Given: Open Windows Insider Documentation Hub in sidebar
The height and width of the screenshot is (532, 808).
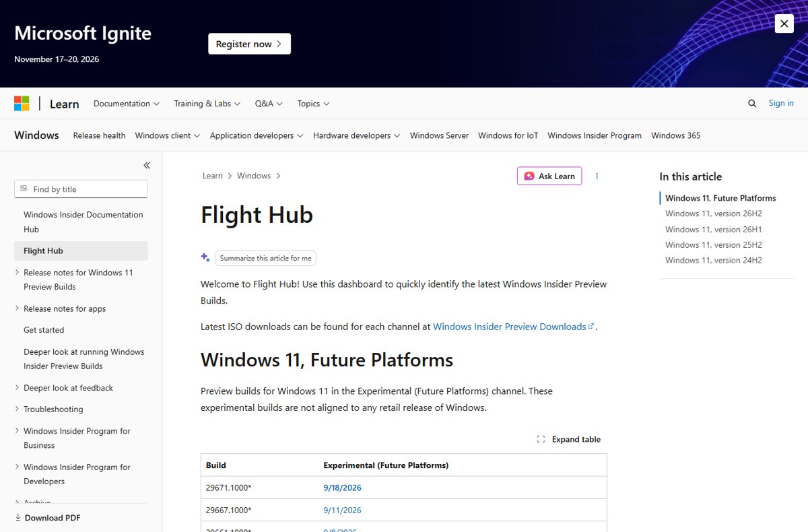Looking at the screenshot, I should [x=83, y=222].
